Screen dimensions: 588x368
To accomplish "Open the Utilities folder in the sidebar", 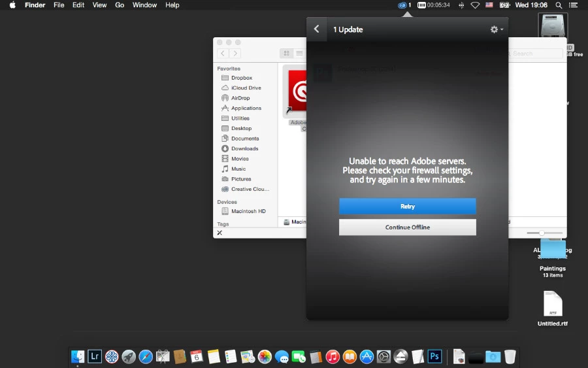I will pyautogui.click(x=240, y=118).
